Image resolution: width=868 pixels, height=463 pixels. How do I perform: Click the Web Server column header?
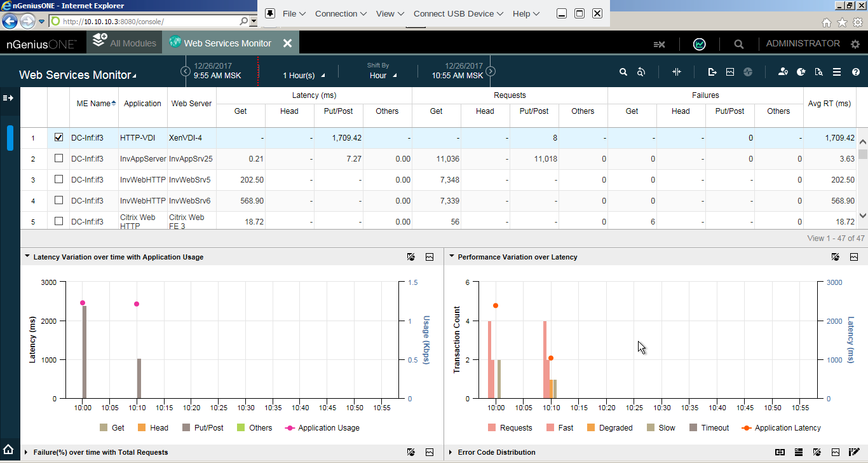[x=191, y=103]
